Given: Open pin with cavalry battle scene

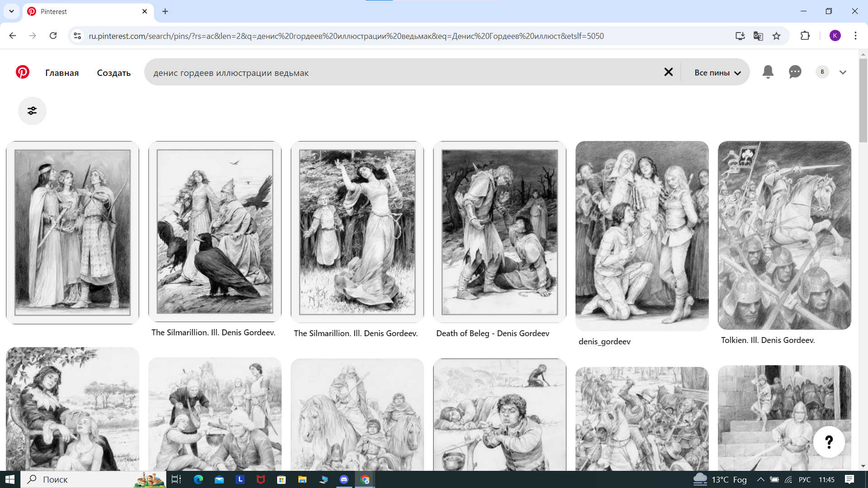Looking at the screenshot, I should click(642, 418).
